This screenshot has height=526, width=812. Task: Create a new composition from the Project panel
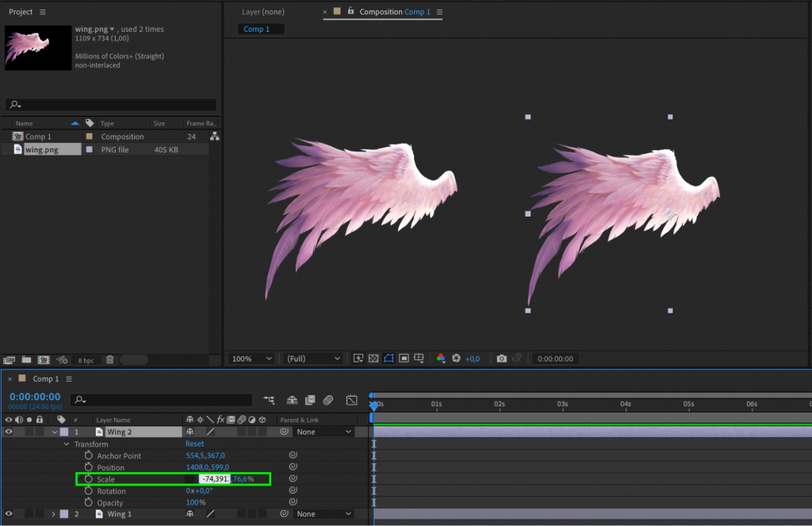point(44,359)
